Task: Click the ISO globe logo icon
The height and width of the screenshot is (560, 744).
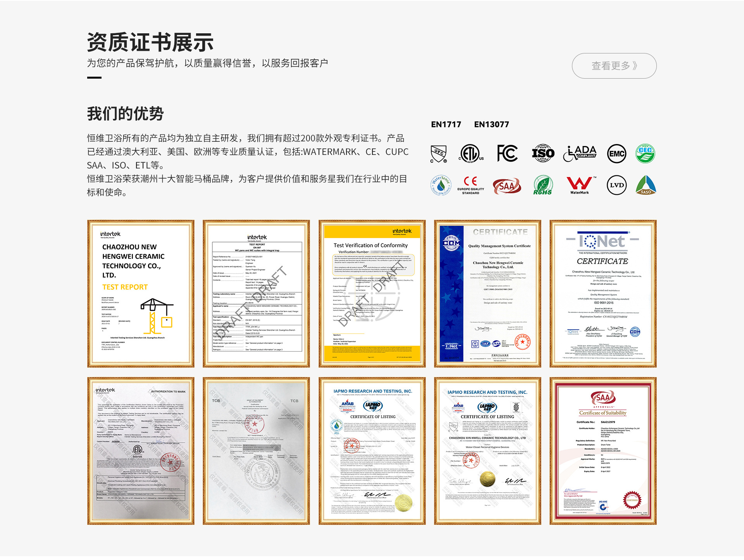Action: (x=543, y=153)
